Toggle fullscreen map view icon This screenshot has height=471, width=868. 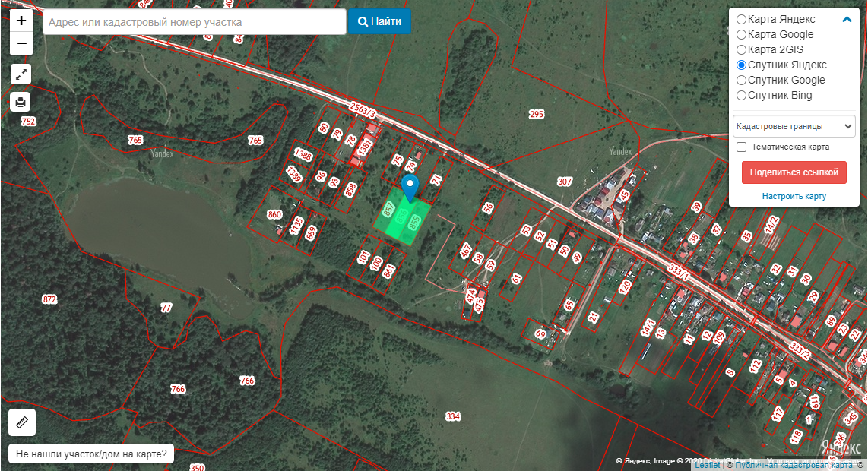[21, 74]
